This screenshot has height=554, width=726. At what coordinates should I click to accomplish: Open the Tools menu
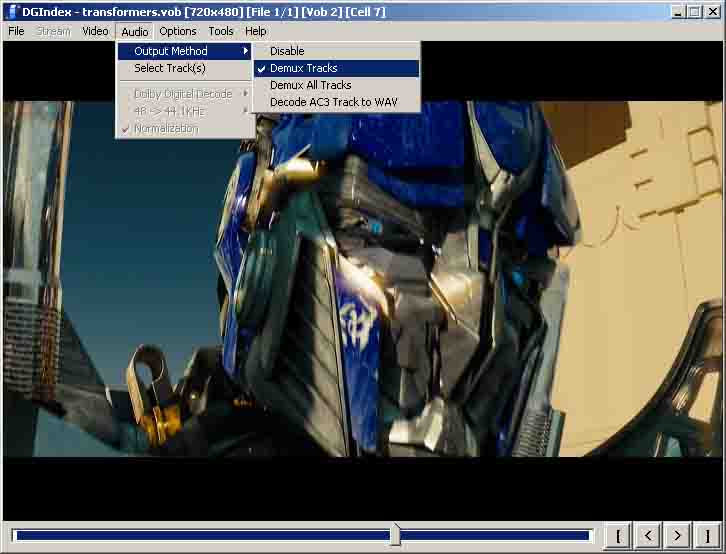point(221,31)
